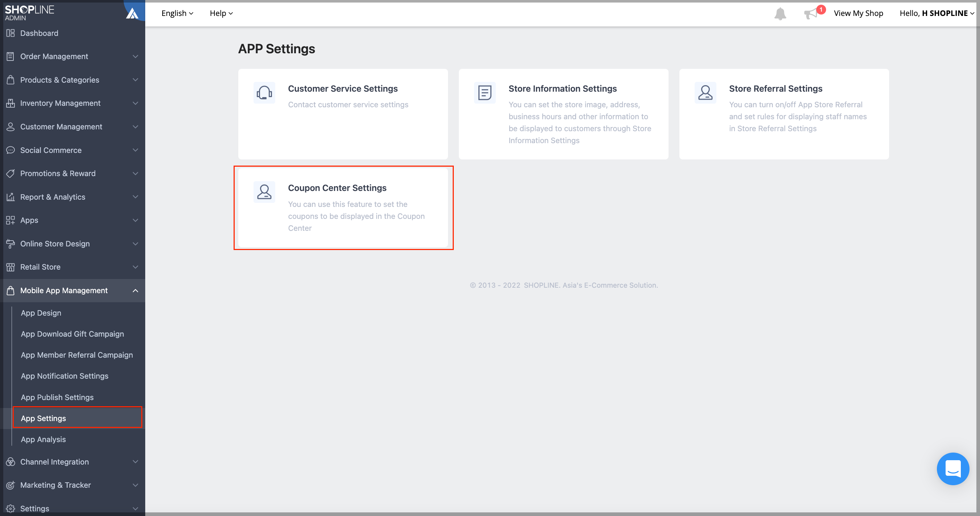Click the Coupon Center Settings person icon

[x=264, y=192]
